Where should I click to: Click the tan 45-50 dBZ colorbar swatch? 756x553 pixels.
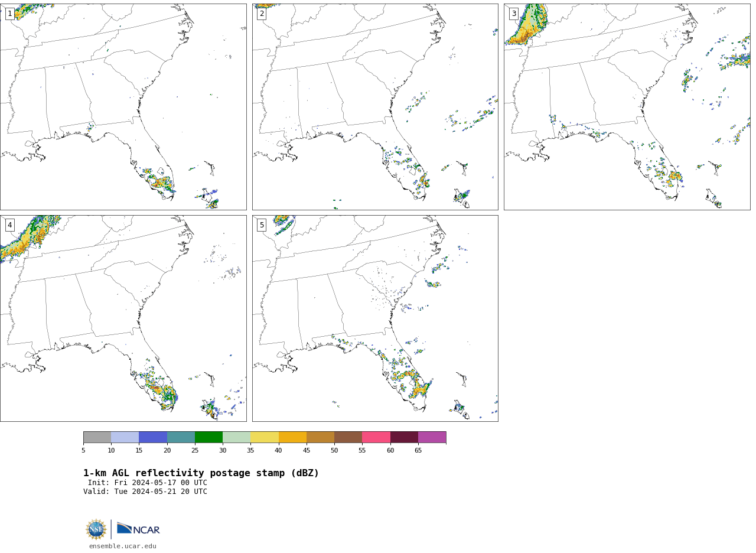click(320, 437)
